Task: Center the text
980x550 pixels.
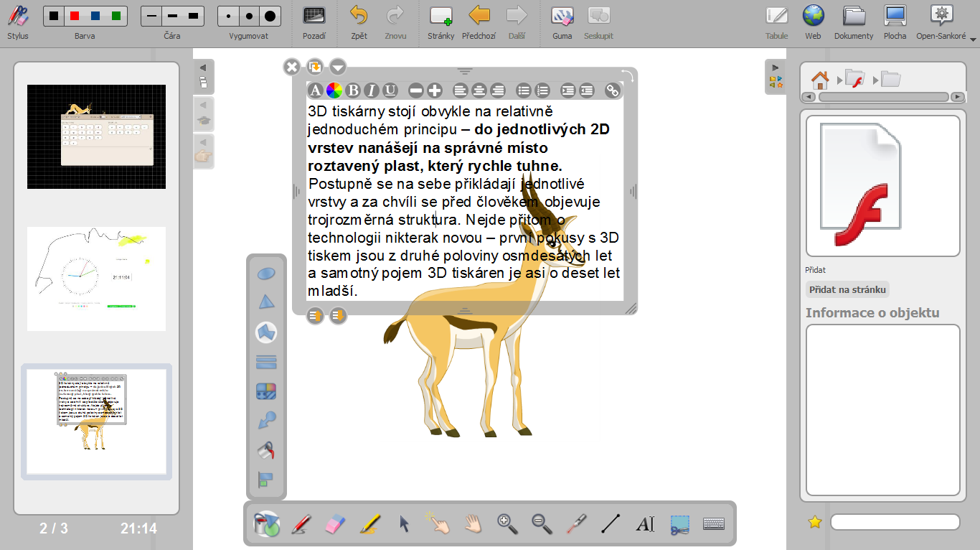Action: [x=479, y=90]
